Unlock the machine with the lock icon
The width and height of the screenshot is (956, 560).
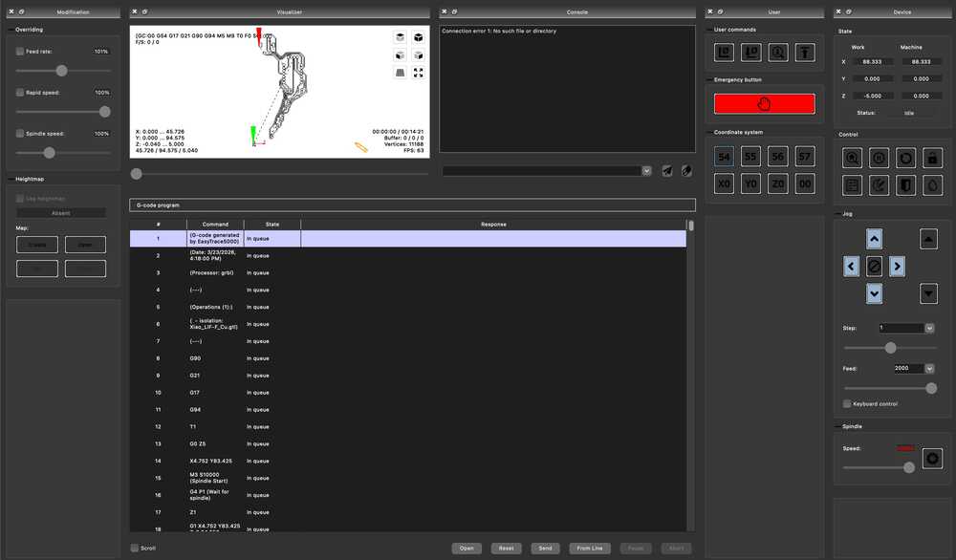point(931,157)
